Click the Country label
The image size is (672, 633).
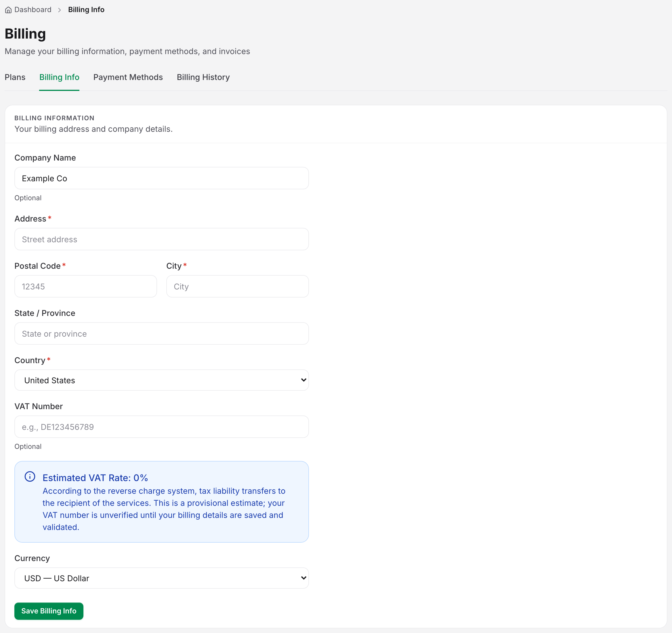30,360
